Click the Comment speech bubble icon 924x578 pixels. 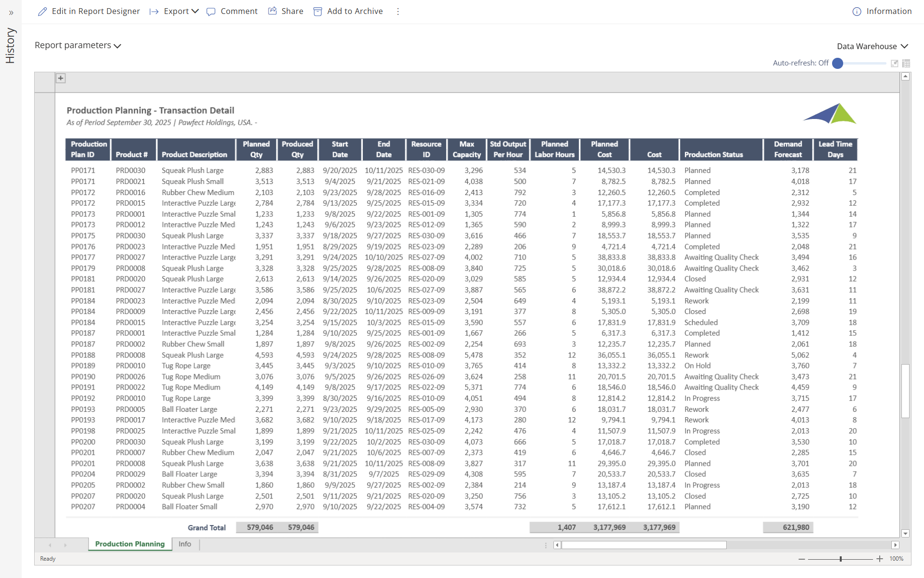(x=211, y=12)
